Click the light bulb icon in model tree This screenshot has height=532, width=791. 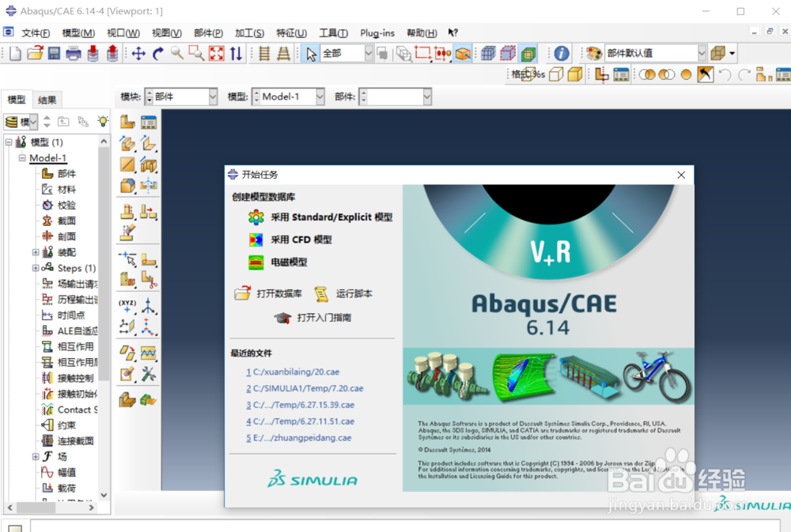103,121
